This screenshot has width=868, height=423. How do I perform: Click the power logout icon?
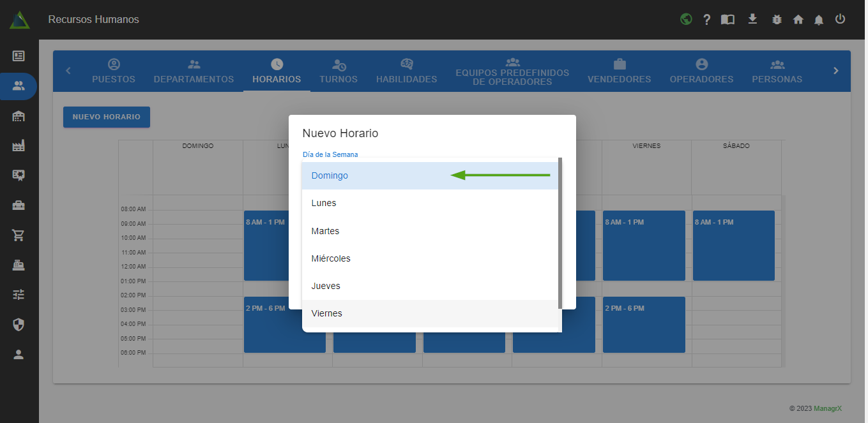pos(840,19)
